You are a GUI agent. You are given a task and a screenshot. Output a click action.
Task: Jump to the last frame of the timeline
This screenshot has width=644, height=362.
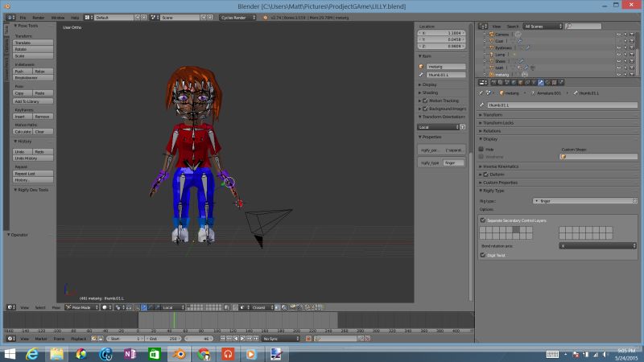pyautogui.click(x=255, y=339)
